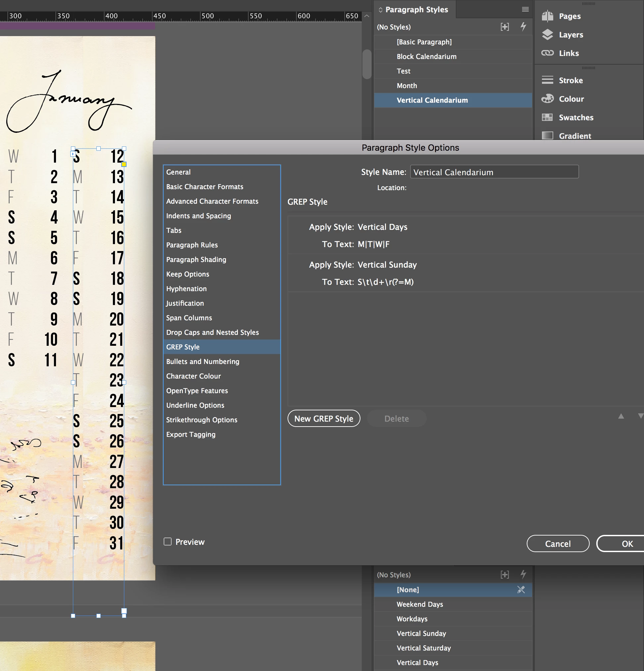Open the Paragraph Styles panel menu
Screen dimensions: 644x671
525,9
